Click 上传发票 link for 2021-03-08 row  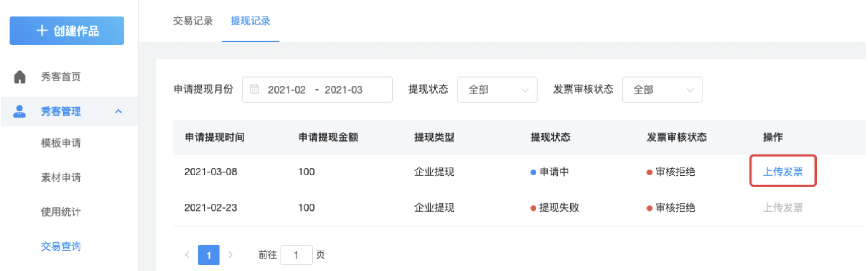coord(783,172)
